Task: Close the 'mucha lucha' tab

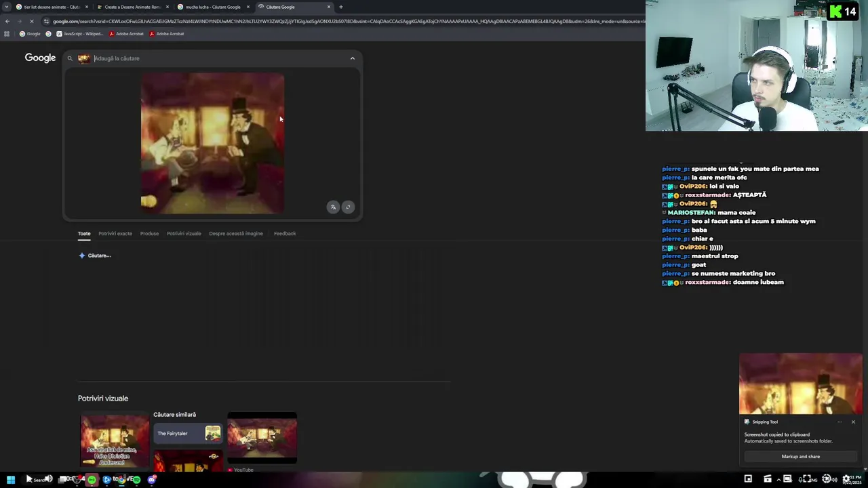Action: (x=248, y=7)
